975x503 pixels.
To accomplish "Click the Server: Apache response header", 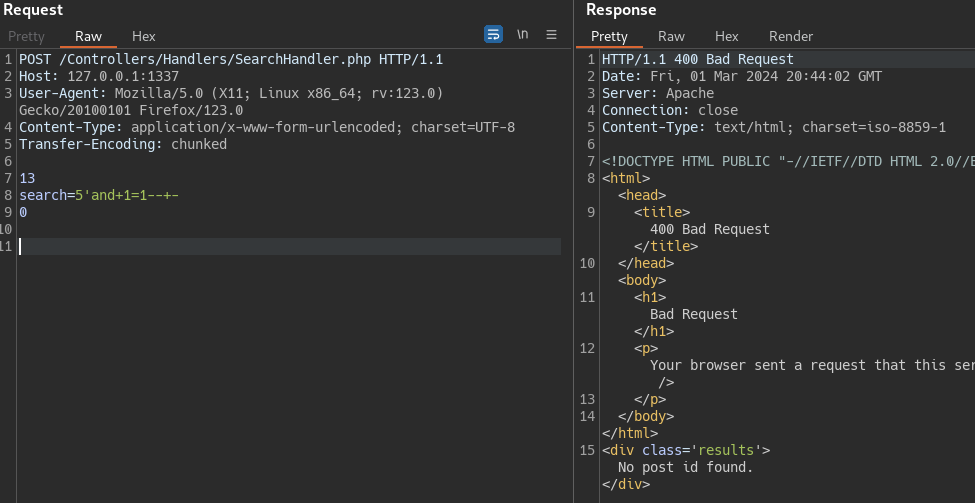I will point(658,93).
